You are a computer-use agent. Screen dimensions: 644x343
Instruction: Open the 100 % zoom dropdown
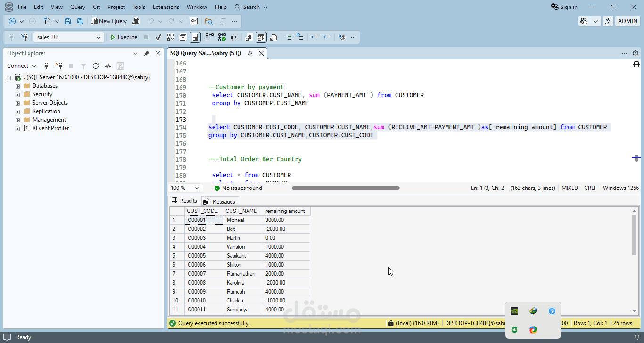click(x=197, y=188)
